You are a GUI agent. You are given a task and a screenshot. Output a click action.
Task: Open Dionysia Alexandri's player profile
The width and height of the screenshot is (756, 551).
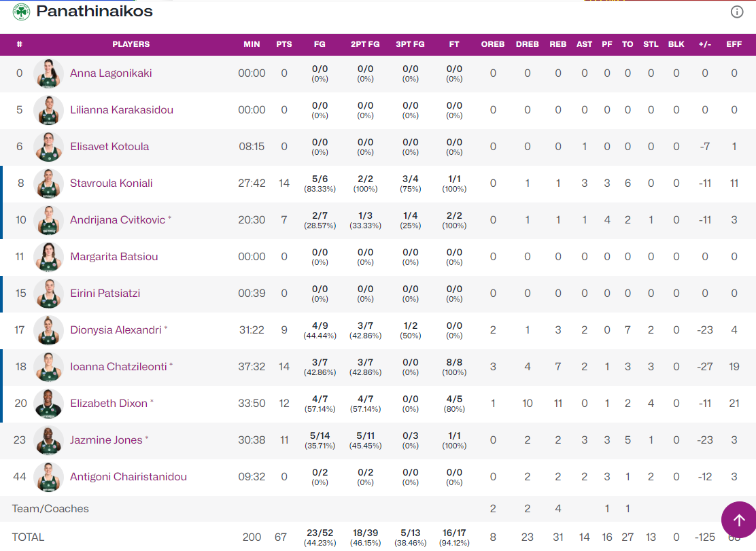pyautogui.click(x=116, y=330)
